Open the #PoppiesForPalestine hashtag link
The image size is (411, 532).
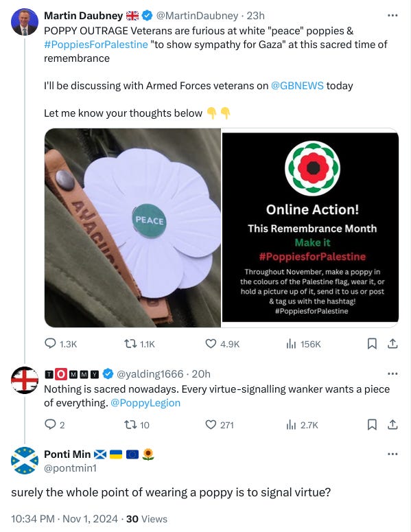[x=96, y=45]
